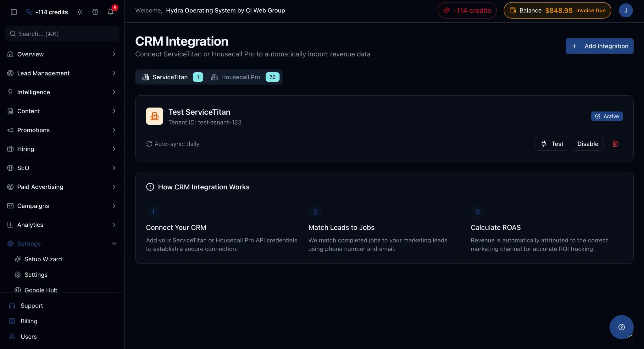
Task: Open Users in the sidebar
Action: pos(29,336)
